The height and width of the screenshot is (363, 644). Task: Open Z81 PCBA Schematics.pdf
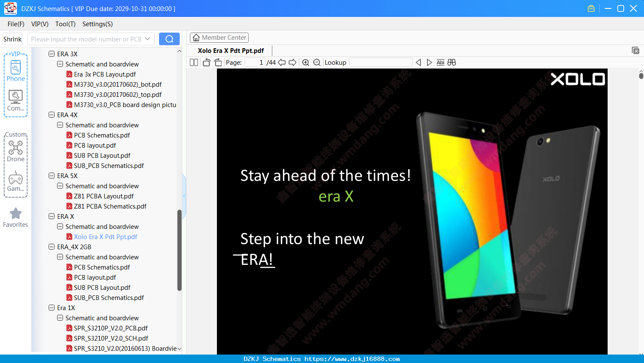110,206
